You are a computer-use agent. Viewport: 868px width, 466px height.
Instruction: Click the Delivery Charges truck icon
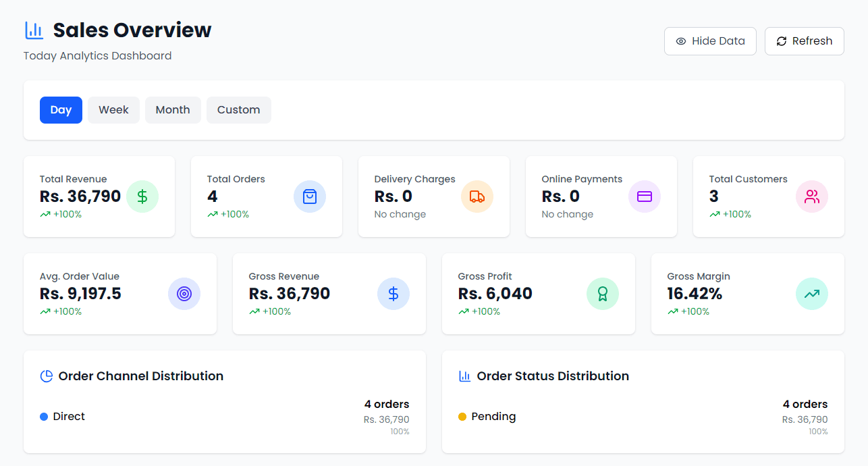pos(477,197)
